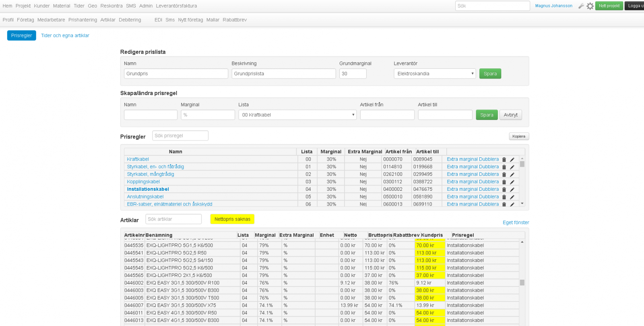
Task: Select Prishantering in the submenu
Action: pos(83,20)
